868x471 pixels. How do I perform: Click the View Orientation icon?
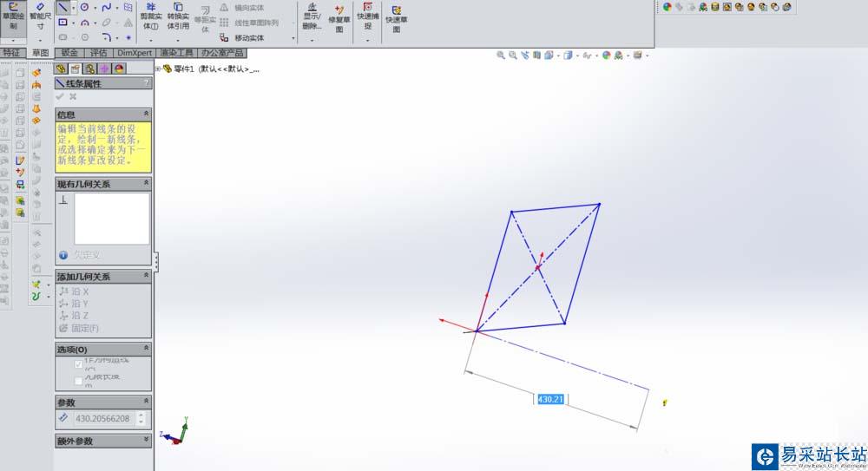pyautogui.click(x=549, y=56)
